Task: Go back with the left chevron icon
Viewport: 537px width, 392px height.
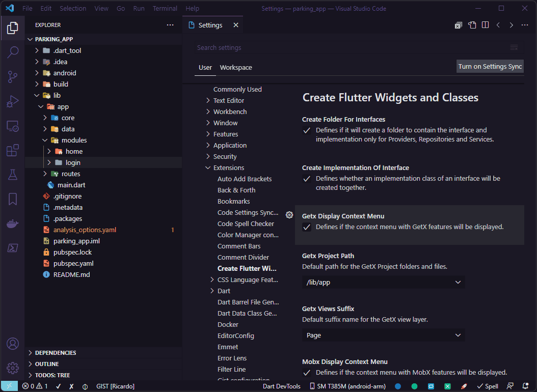Action: click(498, 25)
